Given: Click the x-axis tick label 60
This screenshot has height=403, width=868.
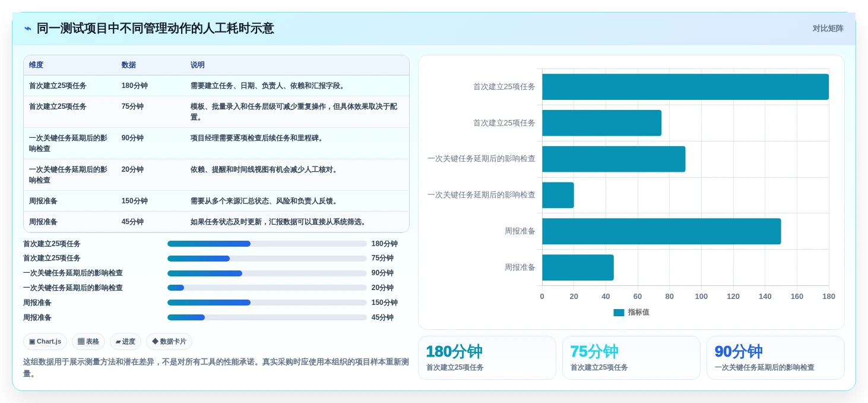Looking at the screenshot, I should click(638, 296).
